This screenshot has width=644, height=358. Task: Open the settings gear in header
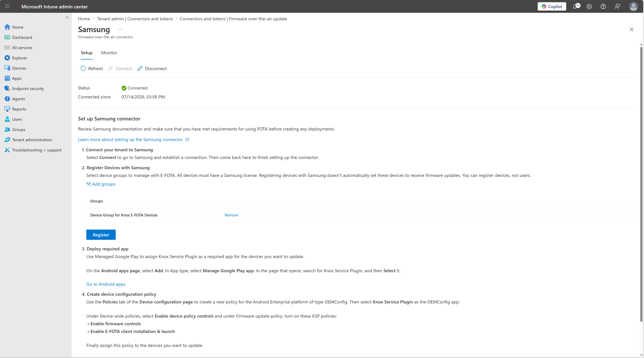(x=589, y=6)
